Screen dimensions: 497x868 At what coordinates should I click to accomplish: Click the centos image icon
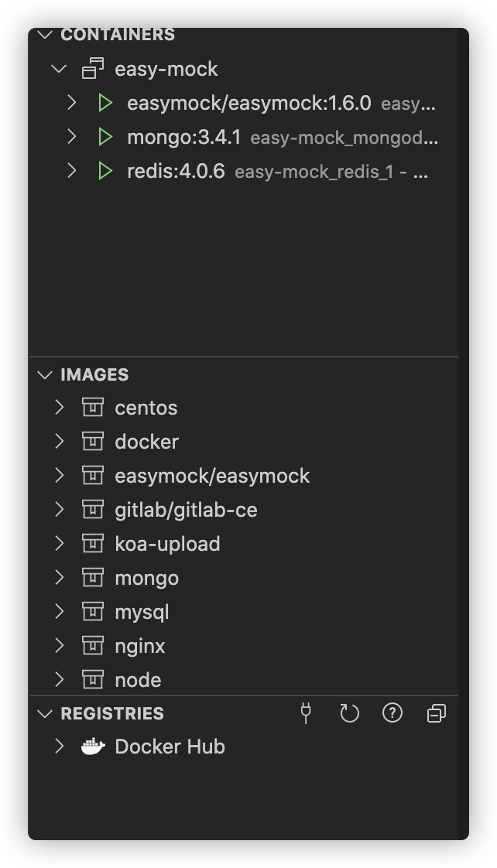tap(93, 408)
